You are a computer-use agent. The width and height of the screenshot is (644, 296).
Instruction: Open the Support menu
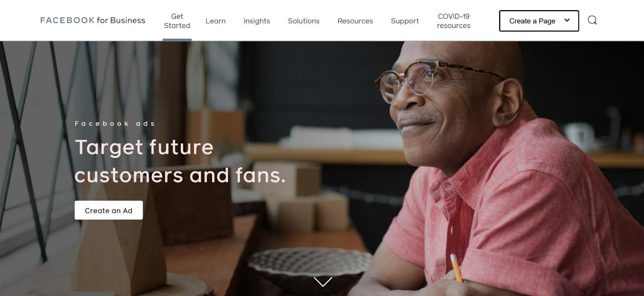pyautogui.click(x=405, y=21)
